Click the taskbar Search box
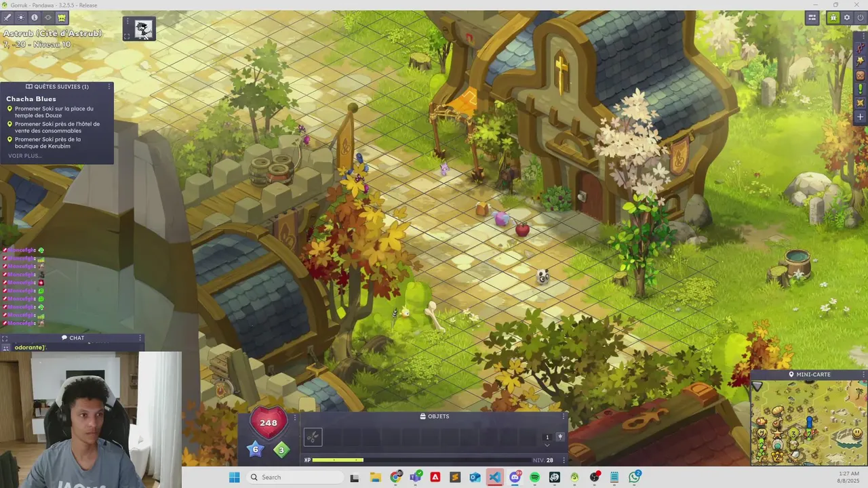Viewport: 868px width, 488px height. pyautogui.click(x=295, y=477)
